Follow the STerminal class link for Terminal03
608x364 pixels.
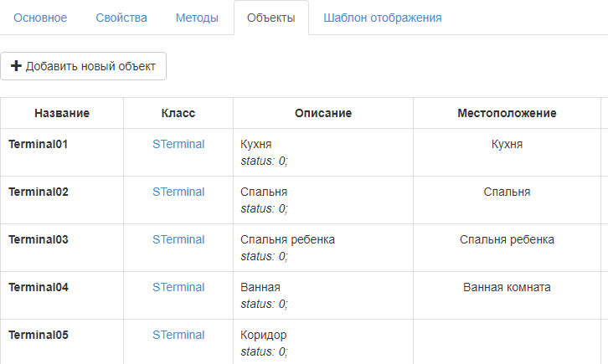click(178, 239)
